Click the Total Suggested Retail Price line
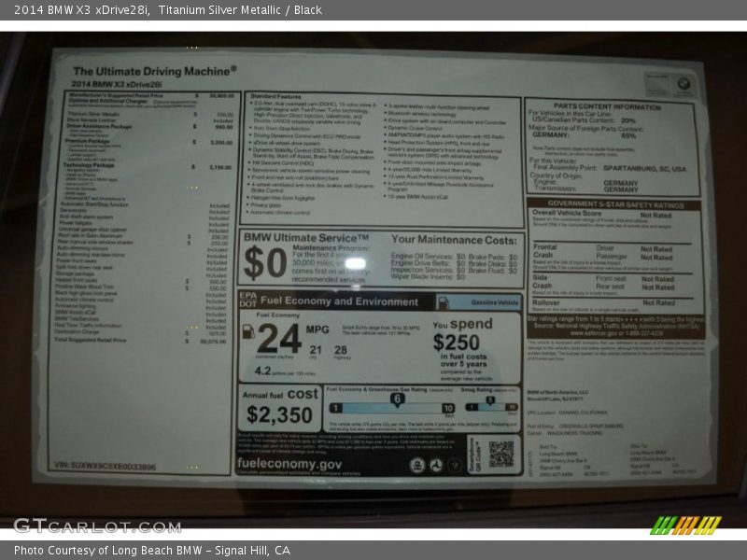Viewport: 747px width, 560px height. pyautogui.click(x=141, y=341)
